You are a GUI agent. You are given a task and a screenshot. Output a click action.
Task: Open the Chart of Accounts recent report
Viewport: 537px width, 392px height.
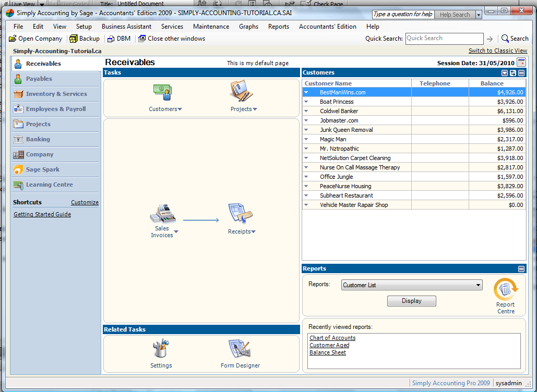[332, 338]
